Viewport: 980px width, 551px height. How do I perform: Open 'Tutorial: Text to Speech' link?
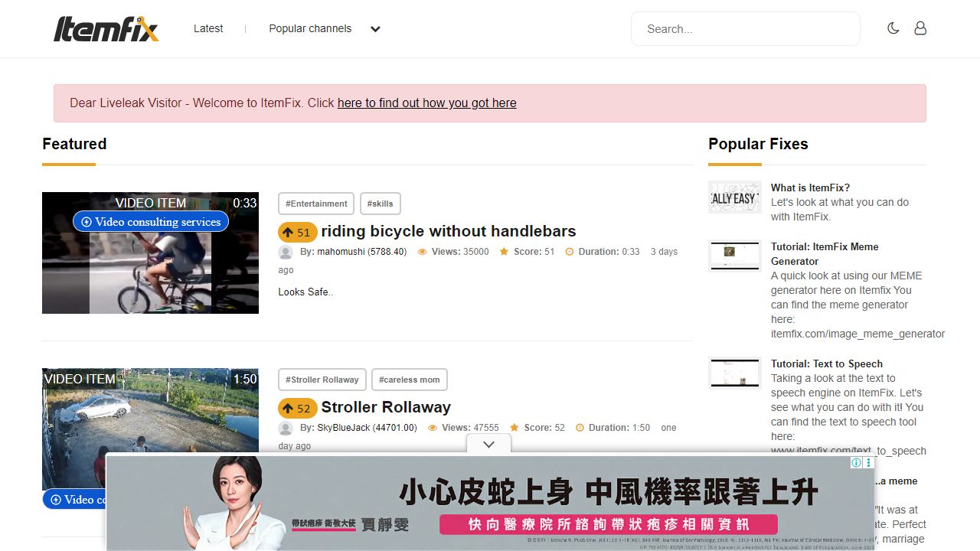coord(827,364)
